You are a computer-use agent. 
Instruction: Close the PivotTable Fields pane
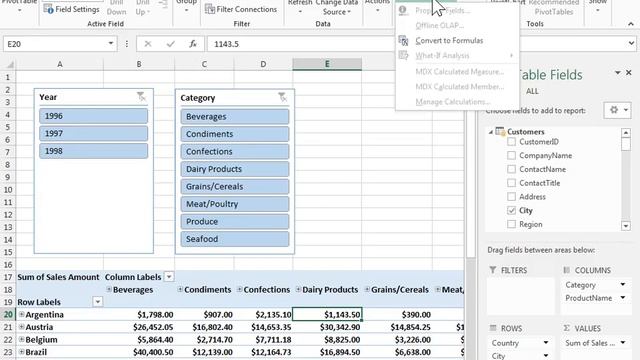click(629, 72)
